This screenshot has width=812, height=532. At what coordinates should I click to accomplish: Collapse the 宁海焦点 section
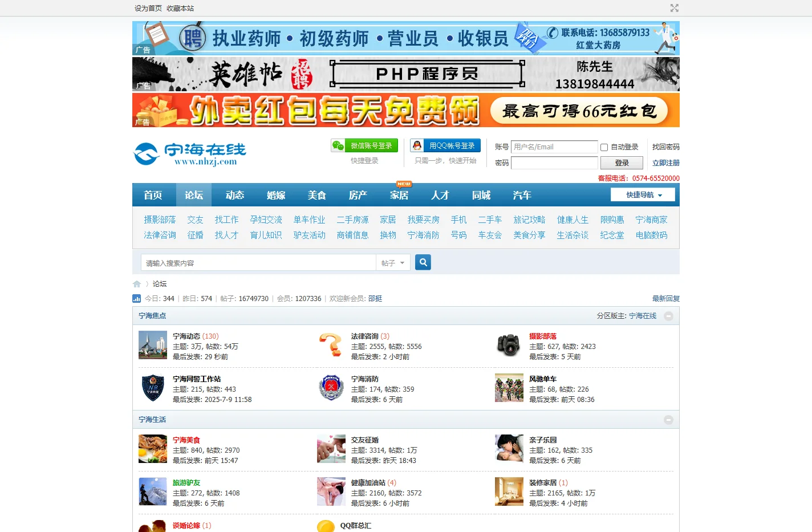668,316
